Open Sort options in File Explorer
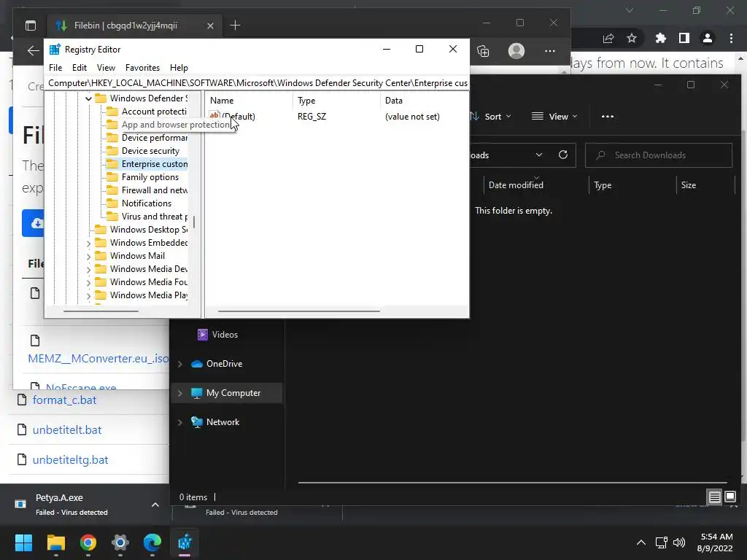The width and height of the screenshot is (747, 560). pos(491,117)
